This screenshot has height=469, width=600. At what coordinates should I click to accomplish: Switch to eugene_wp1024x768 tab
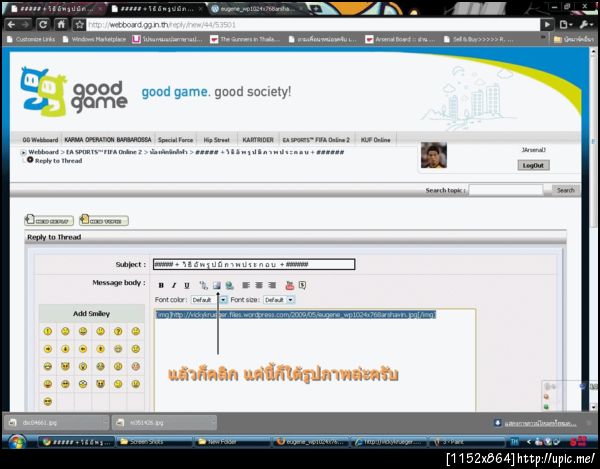point(256,8)
